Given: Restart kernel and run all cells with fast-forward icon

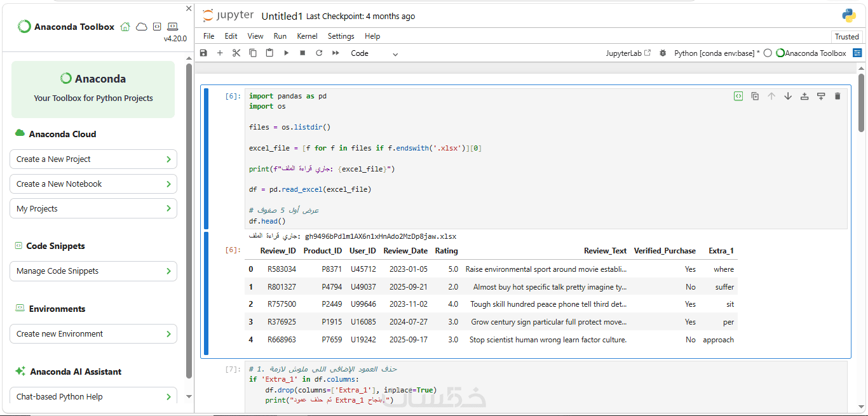Looking at the screenshot, I should (x=336, y=53).
